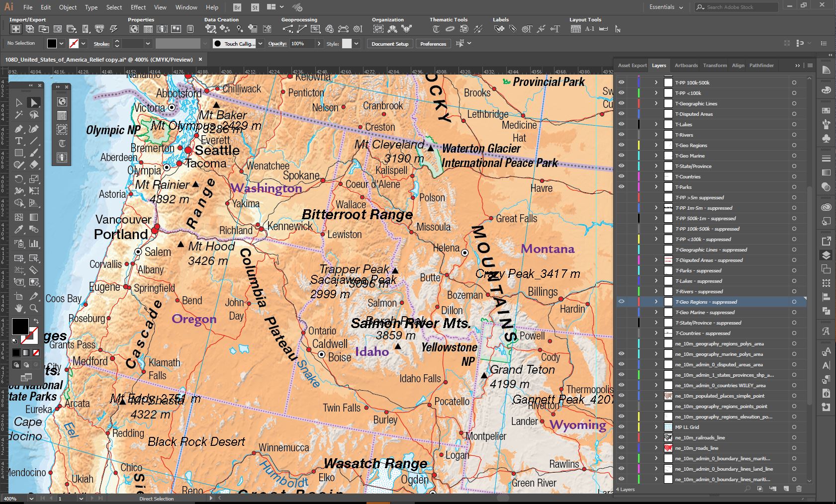Click the Opacity label link
Viewport: 836px width, 504px height.
[278, 44]
